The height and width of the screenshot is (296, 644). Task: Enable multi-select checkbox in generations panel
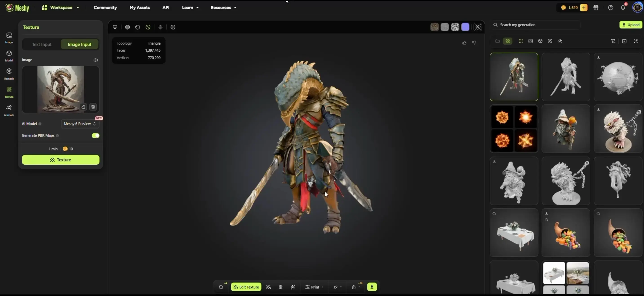pos(624,41)
